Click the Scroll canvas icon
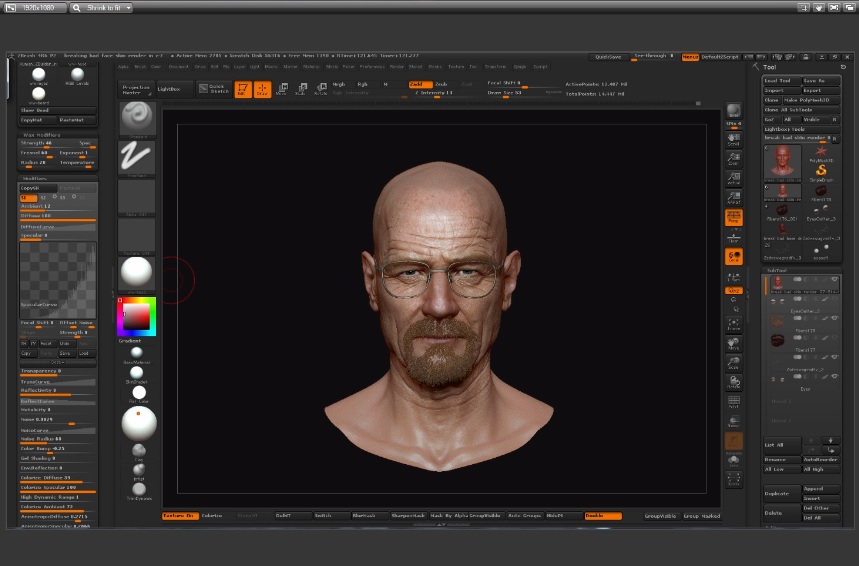Screen dimensions: 859x566 click(x=734, y=140)
